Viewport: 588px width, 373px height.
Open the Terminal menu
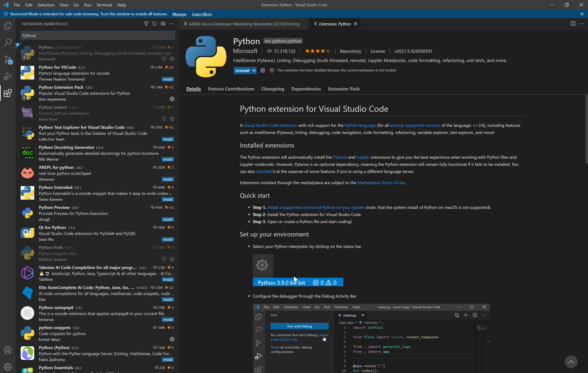[104, 5]
